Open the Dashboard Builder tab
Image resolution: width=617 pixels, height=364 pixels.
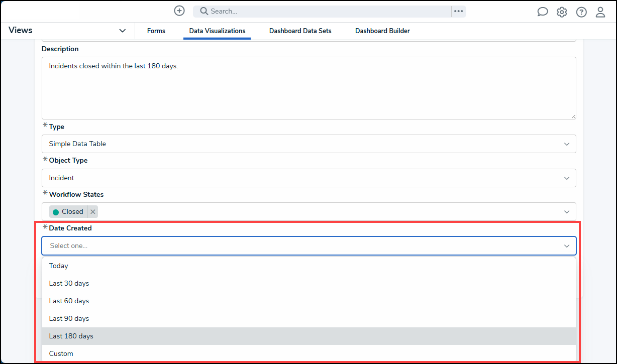[382, 31]
